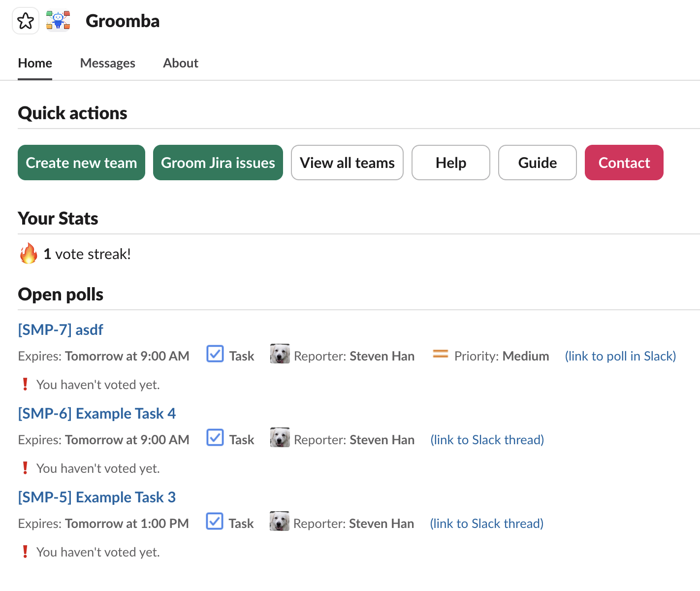Click the Task type icon for SMP-6
The height and width of the screenshot is (591, 700).
[215, 438]
